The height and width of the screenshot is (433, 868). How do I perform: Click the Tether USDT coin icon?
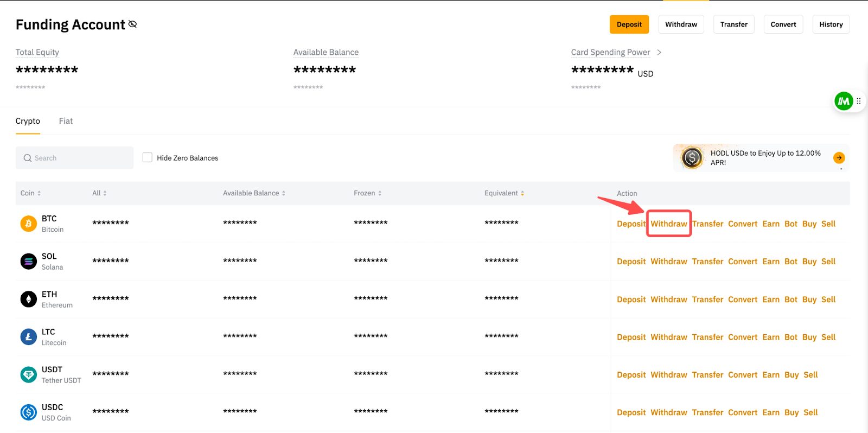[28, 374]
